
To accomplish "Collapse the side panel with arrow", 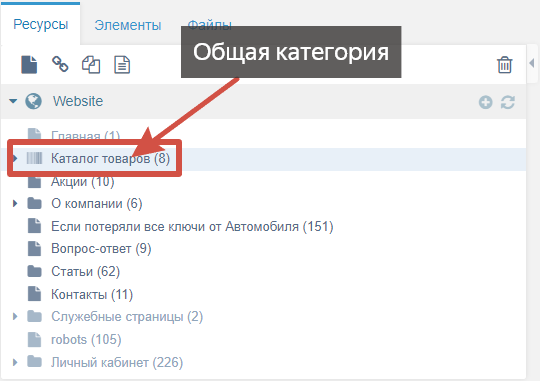I will [x=532, y=63].
